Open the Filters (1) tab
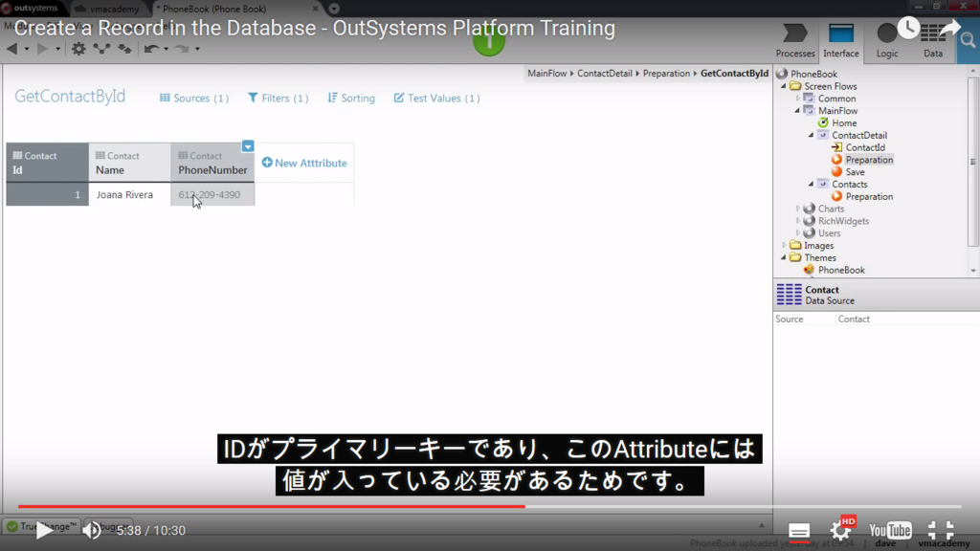Viewport: 980px width, 551px height. click(x=278, y=99)
